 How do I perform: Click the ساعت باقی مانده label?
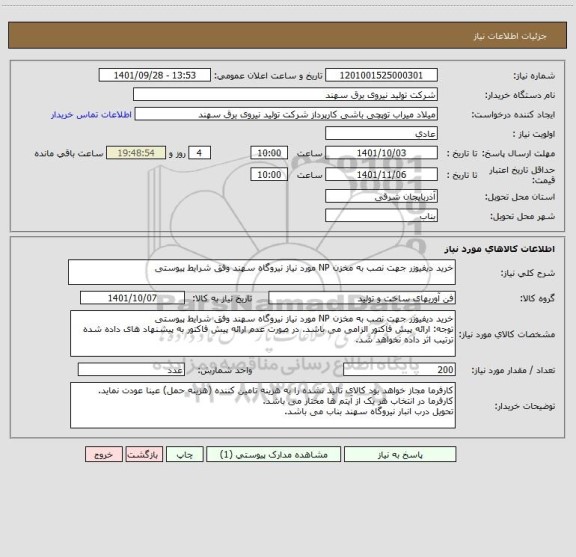(69, 153)
